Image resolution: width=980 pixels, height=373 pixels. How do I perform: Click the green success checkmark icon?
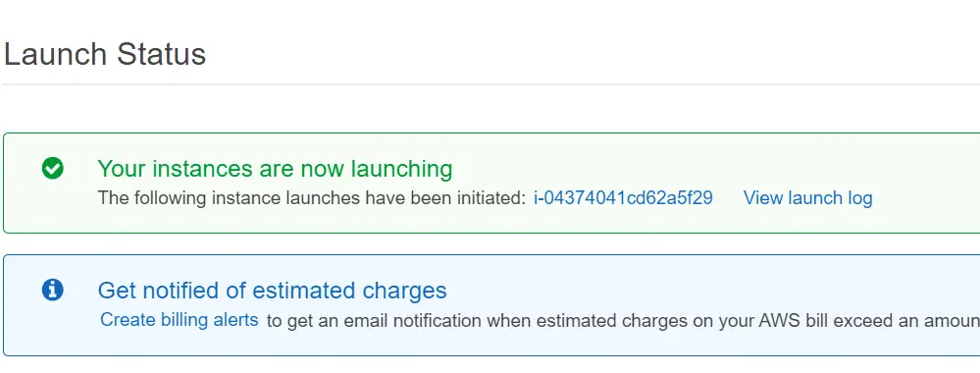(53, 169)
